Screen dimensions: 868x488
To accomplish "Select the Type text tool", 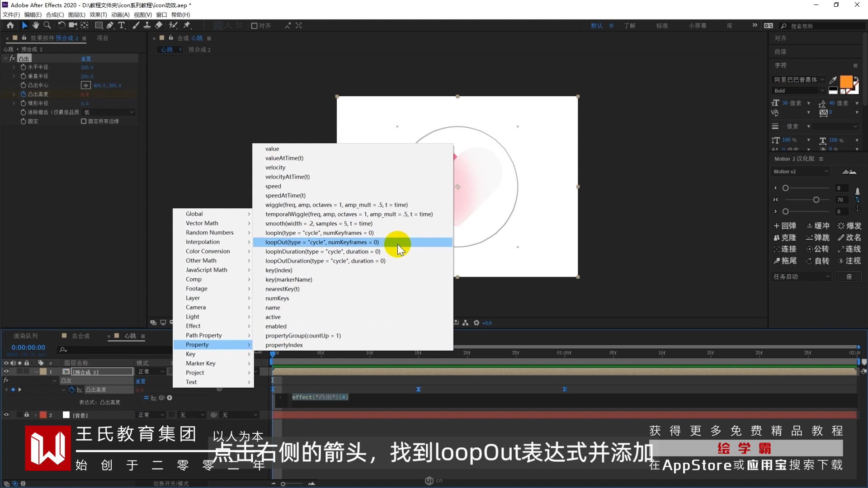I will click(x=121, y=25).
